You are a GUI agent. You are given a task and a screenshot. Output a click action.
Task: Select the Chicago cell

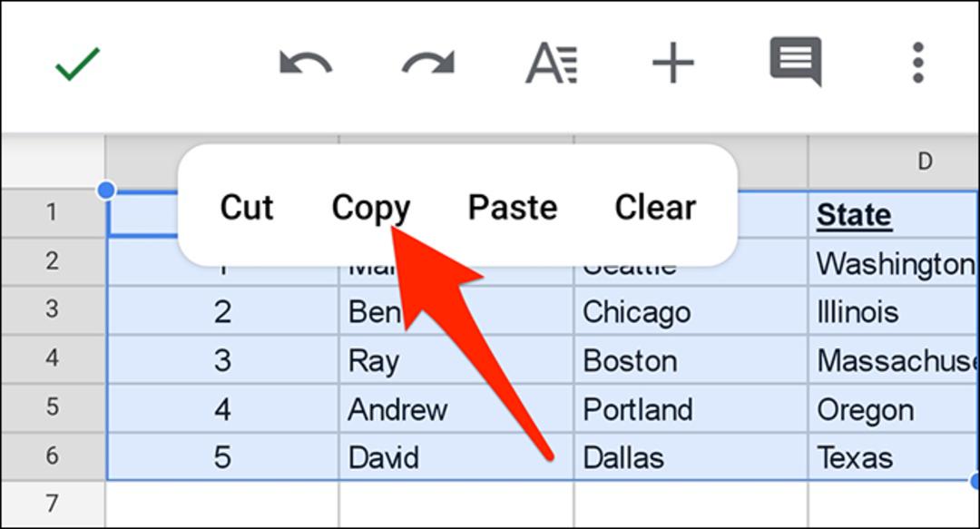click(691, 310)
